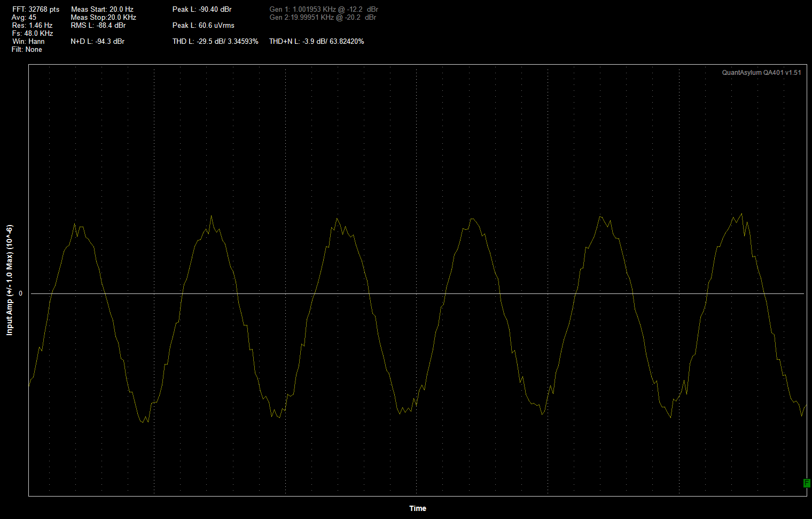Click the 'Gen 2:19.99951 KHz' generator line

click(x=323, y=18)
